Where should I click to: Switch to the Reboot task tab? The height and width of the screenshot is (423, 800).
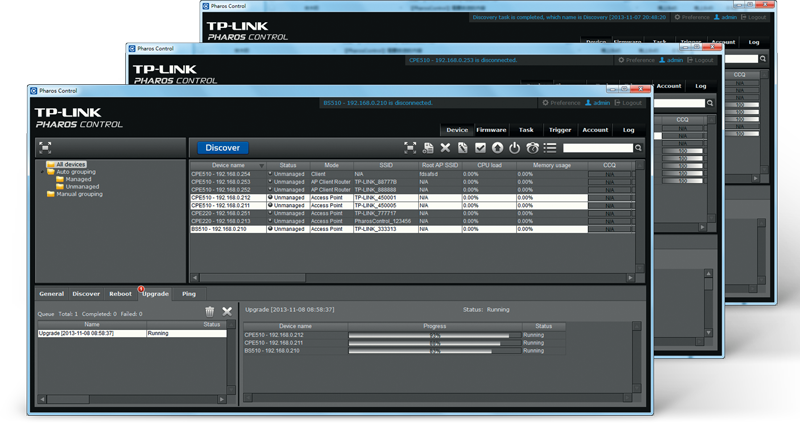click(x=120, y=294)
